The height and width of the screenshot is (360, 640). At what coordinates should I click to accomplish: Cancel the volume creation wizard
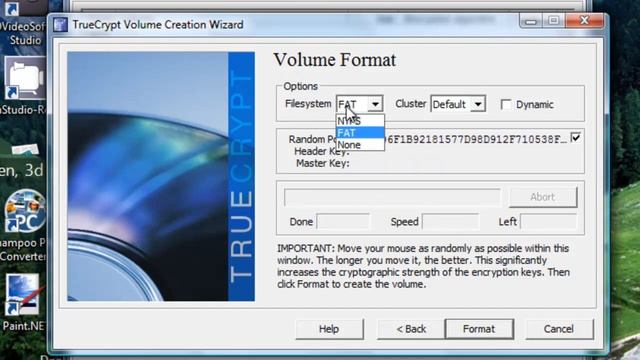click(x=559, y=329)
